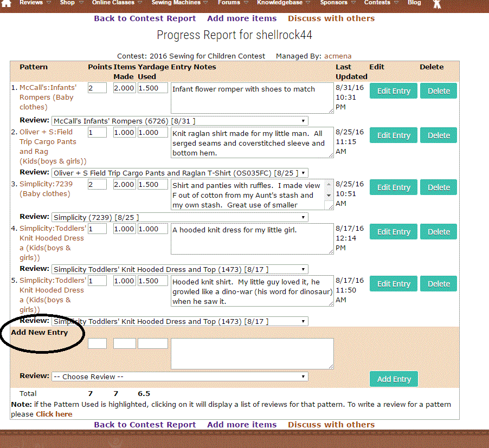Open the Choose Review dropdown
The image size is (489, 448).
pyautogui.click(x=180, y=376)
